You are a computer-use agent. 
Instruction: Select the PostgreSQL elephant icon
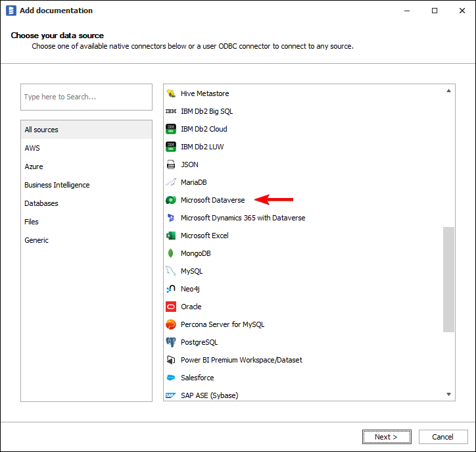click(x=171, y=342)
